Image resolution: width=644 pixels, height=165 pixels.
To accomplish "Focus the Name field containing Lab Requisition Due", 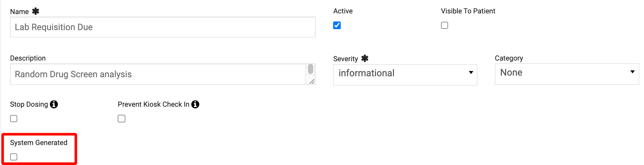I will [x=162, y=27].
